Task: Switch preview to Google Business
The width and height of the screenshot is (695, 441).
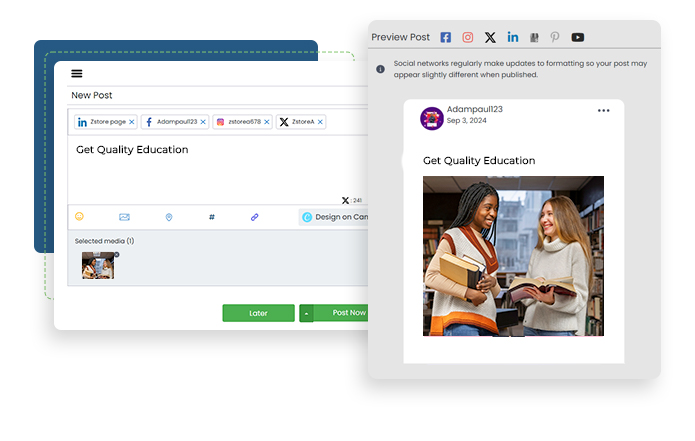Action: [x=534, y=38]
